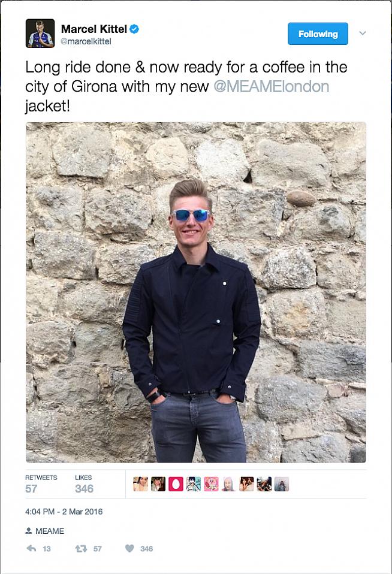392x574 pixels.
Task: Expand the tweet options chevron
Action: 363,34
